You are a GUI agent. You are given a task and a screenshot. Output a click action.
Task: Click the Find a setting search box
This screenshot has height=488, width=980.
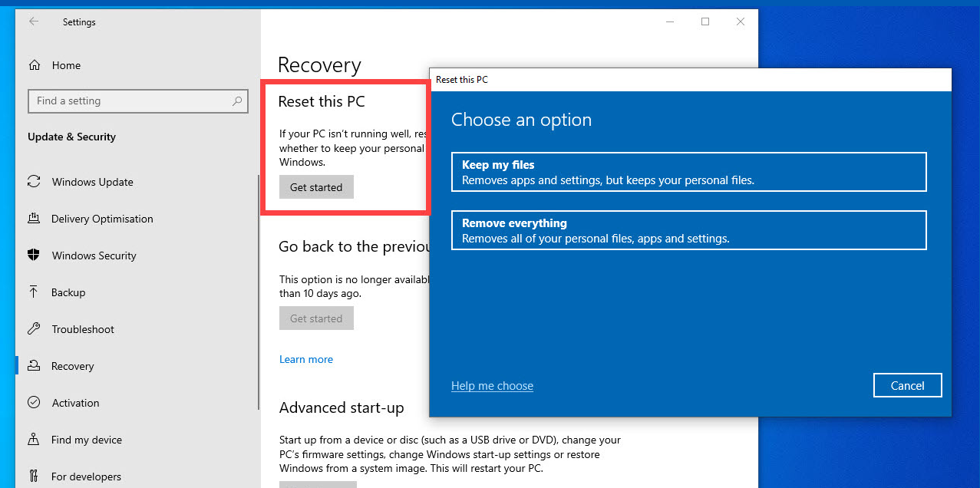pyautogui.click(x=138, y=101)
